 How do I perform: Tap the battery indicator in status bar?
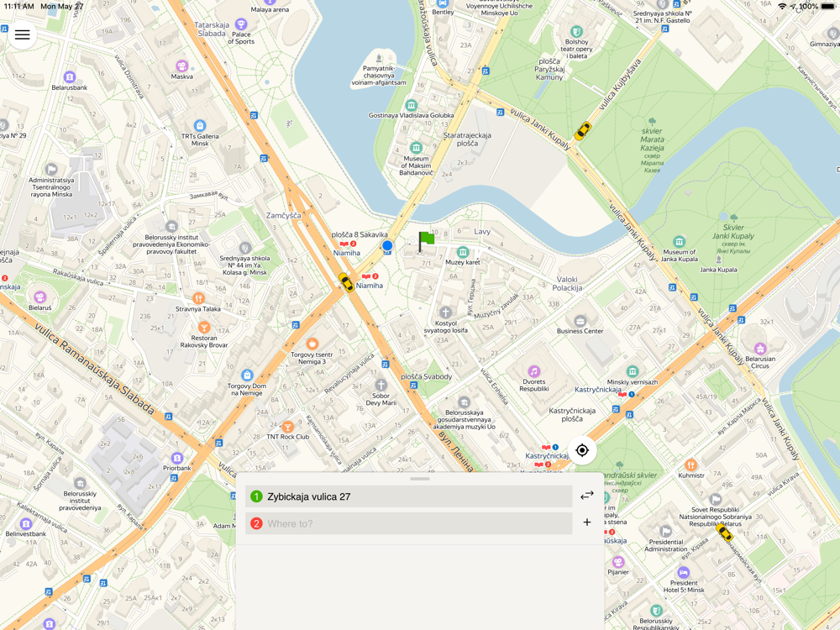[x=827, y=7]
